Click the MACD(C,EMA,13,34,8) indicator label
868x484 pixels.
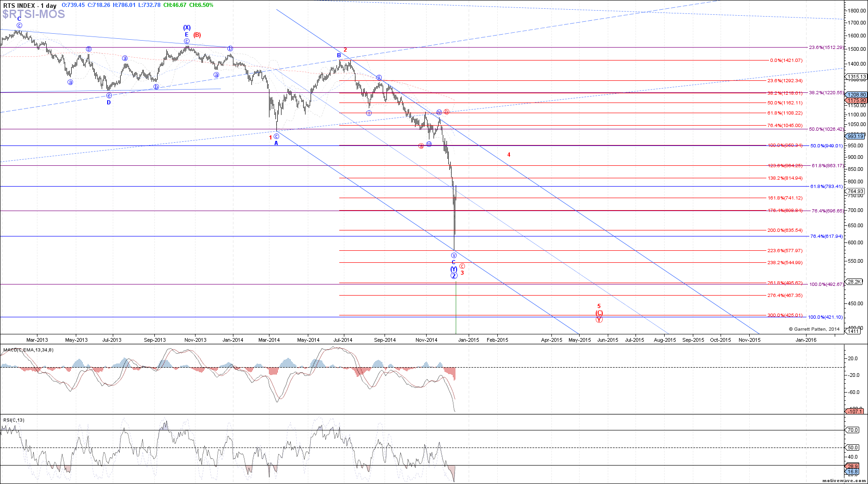point(28,350)
